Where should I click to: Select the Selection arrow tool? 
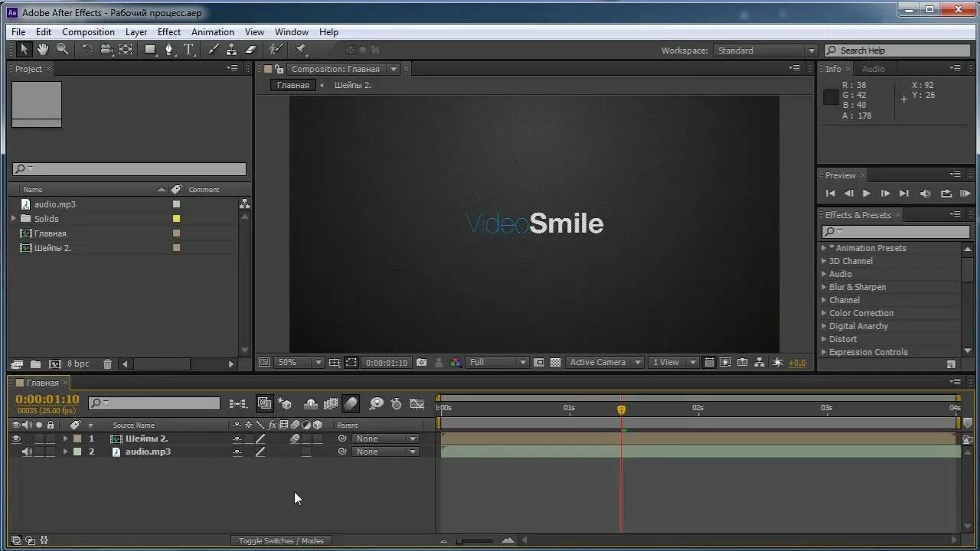point(24,50)
